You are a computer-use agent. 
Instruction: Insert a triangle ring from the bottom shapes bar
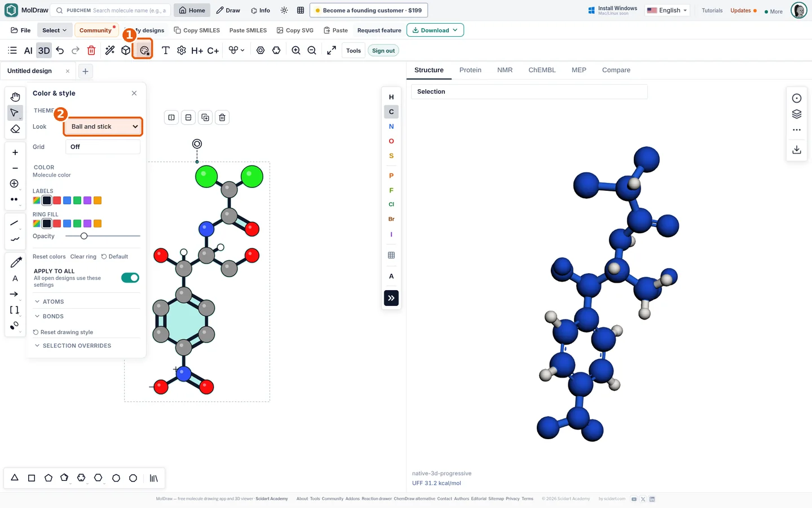point(15,478)
